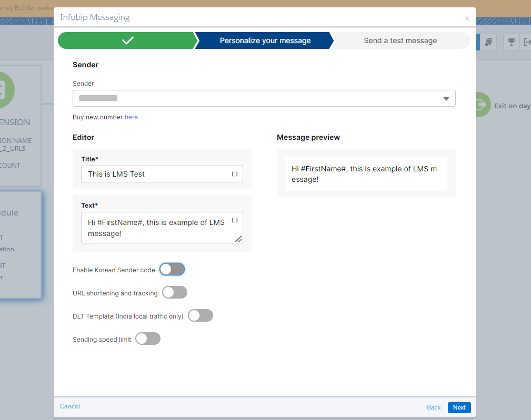Click the 'Message preview' heading
The image size is (531, 420).
308,137
